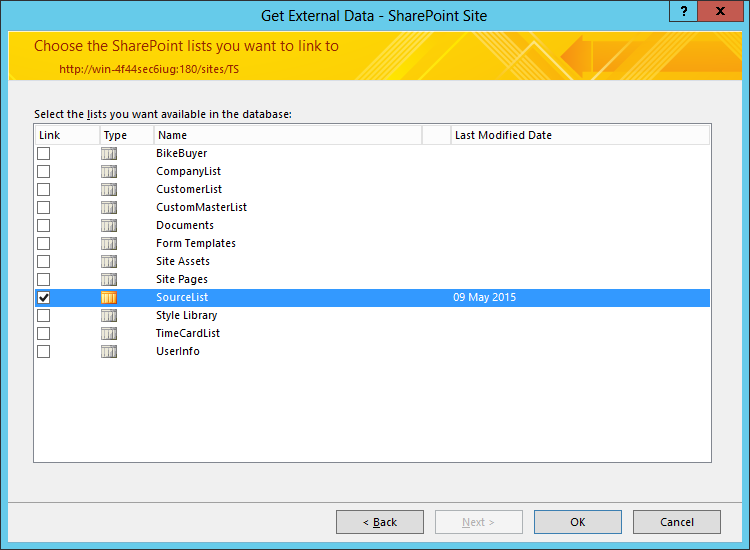Select the Style Library list name
750x550 pixels.
pyautogui.click(x=187, y=316)
